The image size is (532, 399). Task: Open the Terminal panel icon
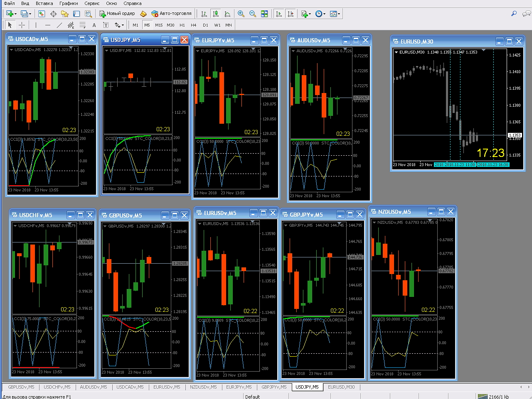click(76, 14)
